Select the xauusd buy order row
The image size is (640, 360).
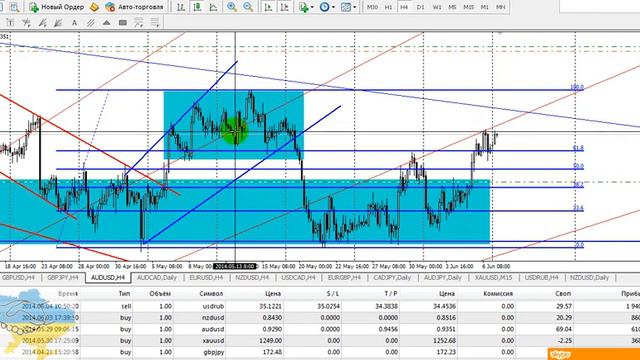tap(320, 340)
